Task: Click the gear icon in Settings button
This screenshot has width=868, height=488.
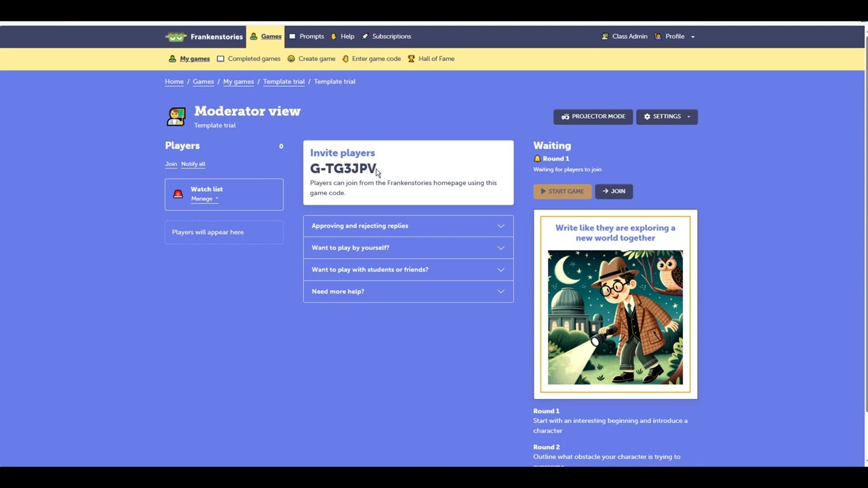Action: click(x=647, y=117)
